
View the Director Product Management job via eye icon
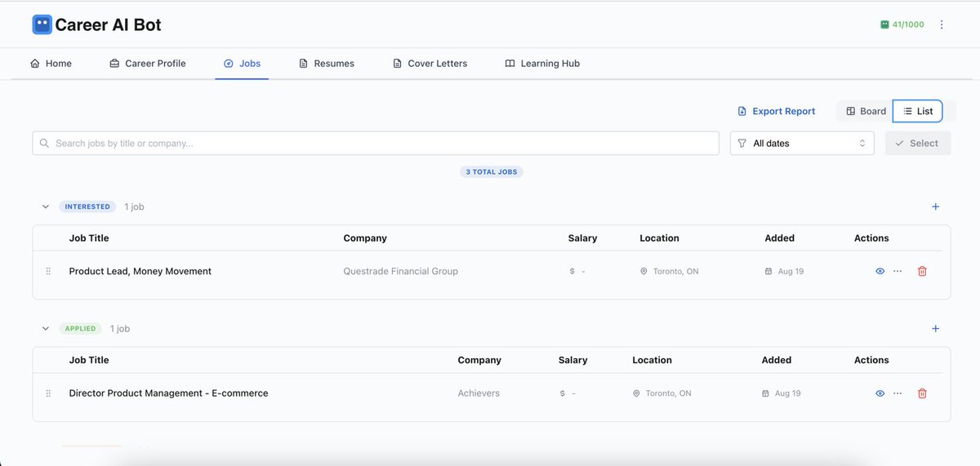(x=880, y=393)
